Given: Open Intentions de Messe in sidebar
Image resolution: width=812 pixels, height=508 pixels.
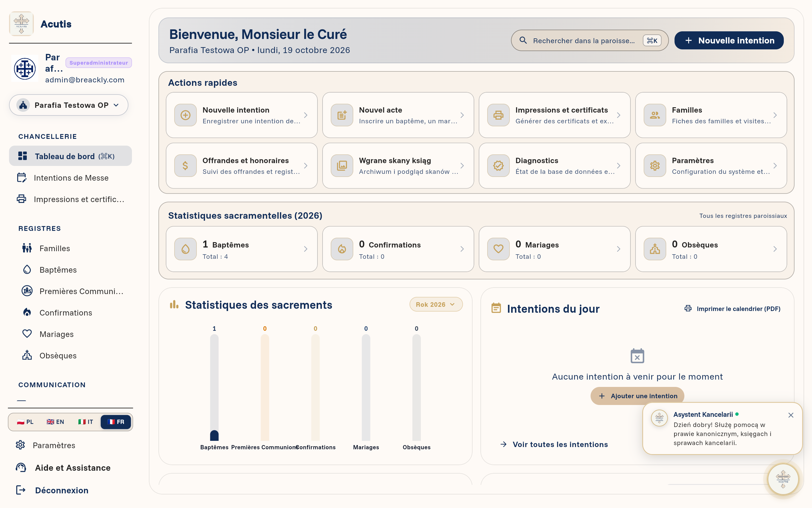Looking at the screenshot, I should point(70,178).
